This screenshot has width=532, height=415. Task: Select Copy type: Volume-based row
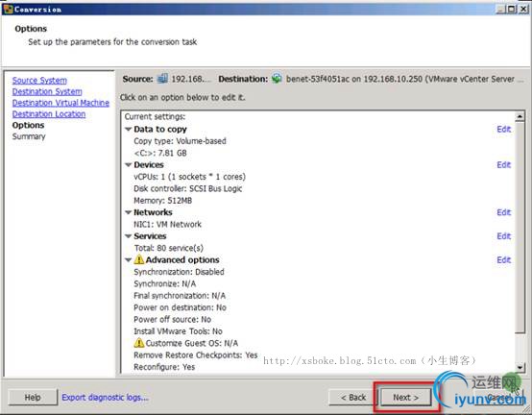[x=180, y=141]
